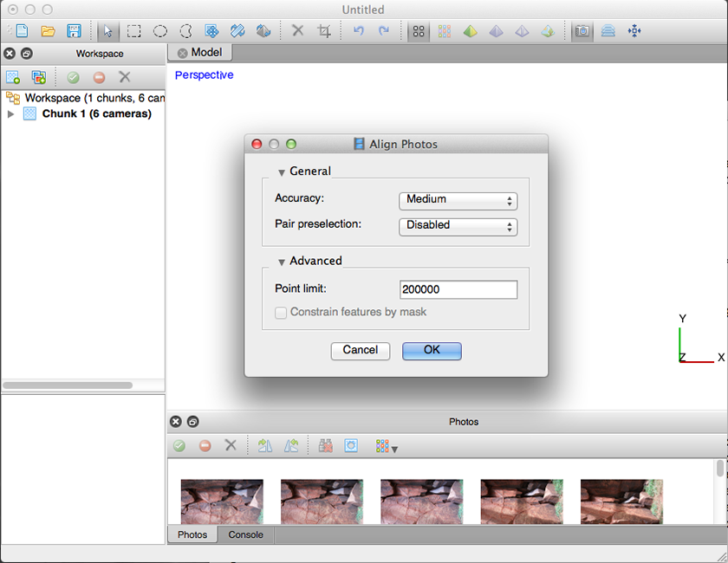This screenshot has height=563, width=728.
Task: Close the Photos pane
Action: [x=175, y=422]
